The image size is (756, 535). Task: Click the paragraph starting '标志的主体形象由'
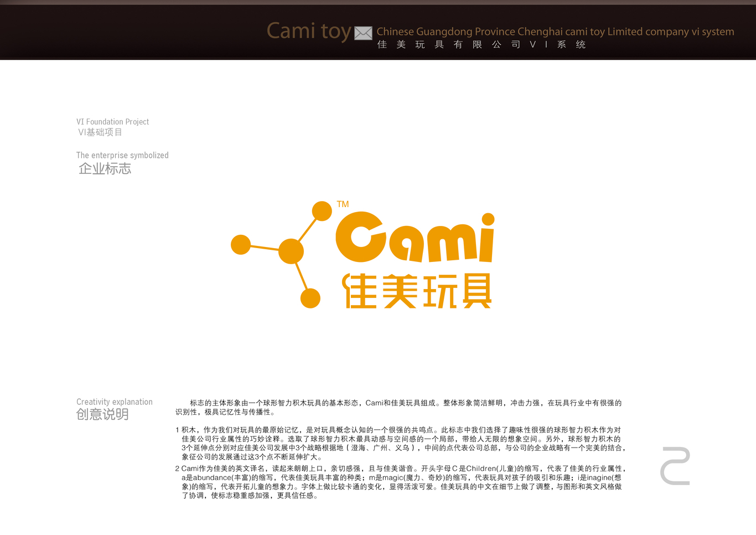tap(398, 408)
